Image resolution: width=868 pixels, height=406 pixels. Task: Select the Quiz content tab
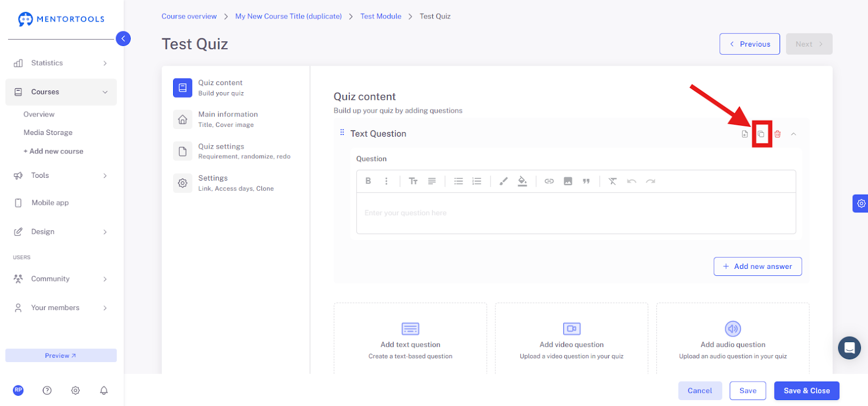(236, 87)
